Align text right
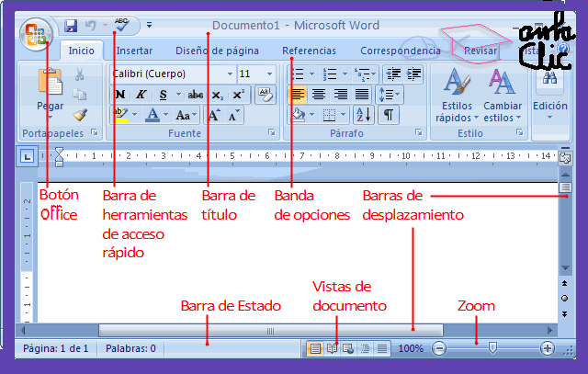This screenshot has width=588, height=374. click(x=340, y=94)
